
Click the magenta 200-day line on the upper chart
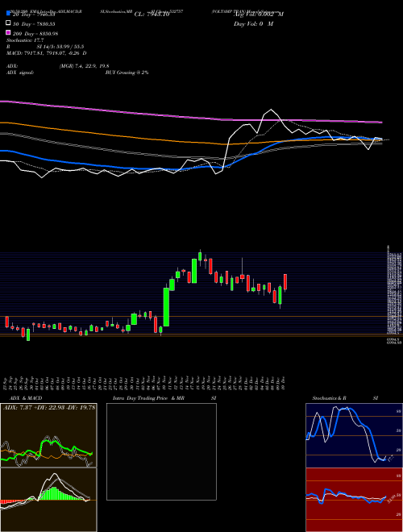[190, 116]
